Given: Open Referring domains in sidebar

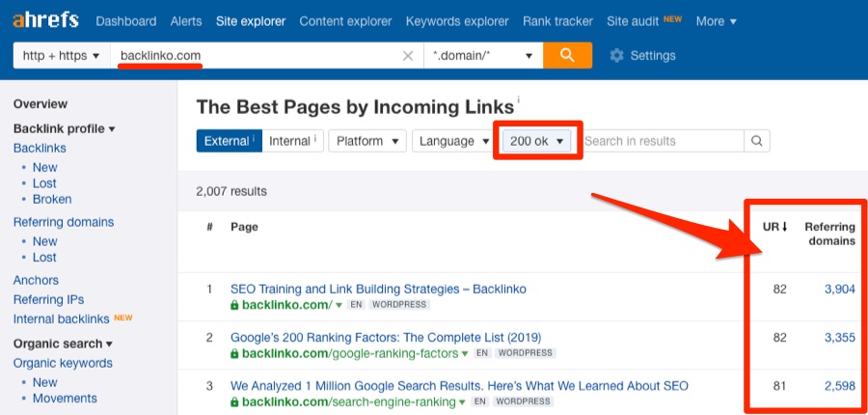Looking at the screenshot, I should (x=64, y=222).
